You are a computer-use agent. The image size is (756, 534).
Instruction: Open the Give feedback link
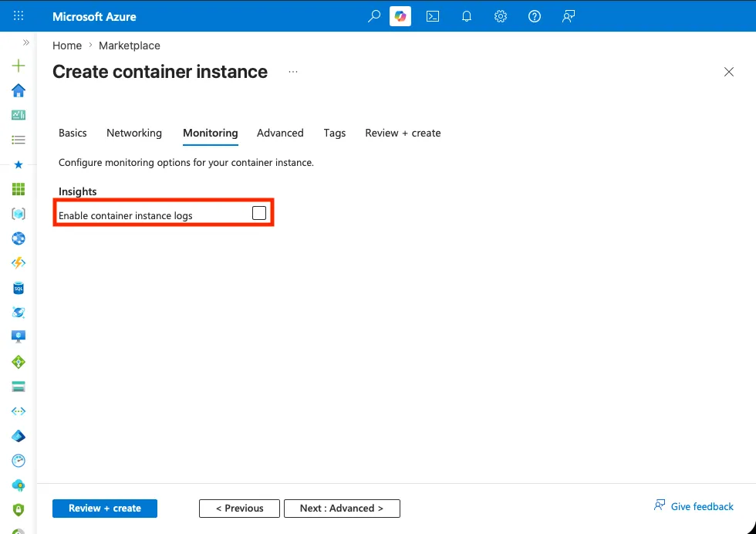[x=694, y=506]
